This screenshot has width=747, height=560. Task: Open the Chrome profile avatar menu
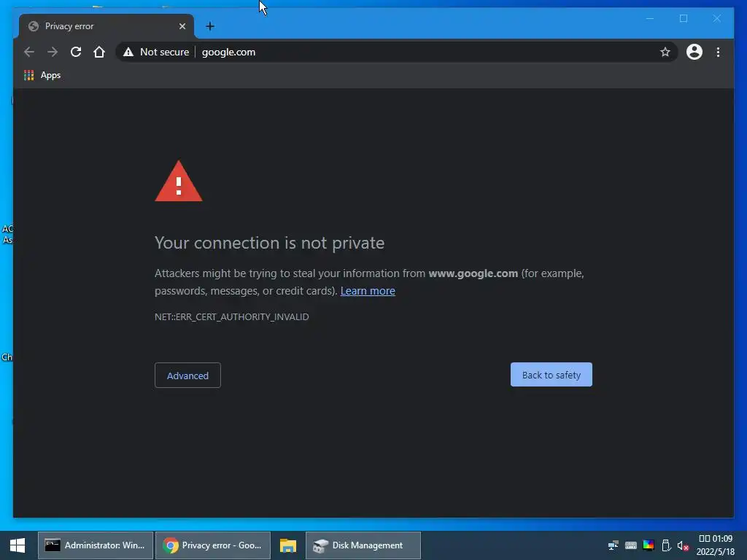pos(694,52)
